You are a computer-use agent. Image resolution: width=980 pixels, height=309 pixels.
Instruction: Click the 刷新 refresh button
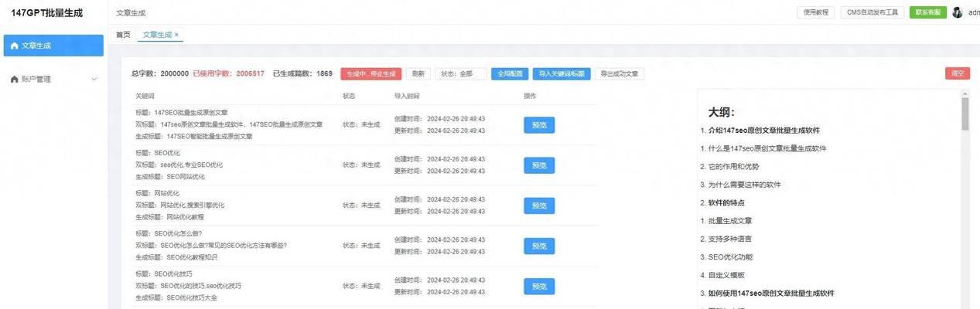click(418, 74)
